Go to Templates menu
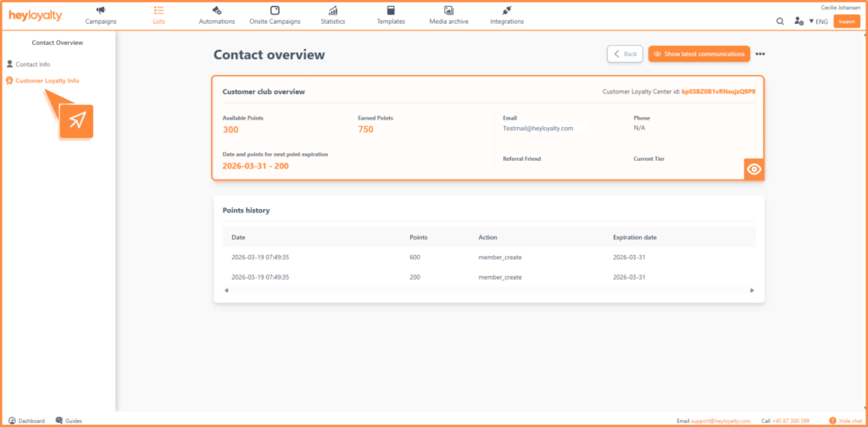 391,21
